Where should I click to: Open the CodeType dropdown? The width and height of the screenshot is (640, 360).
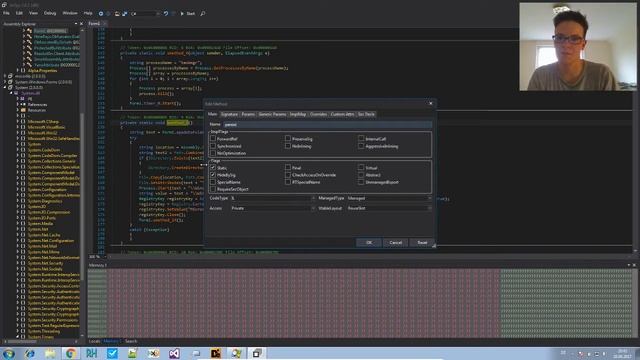(x=273, y=198)
